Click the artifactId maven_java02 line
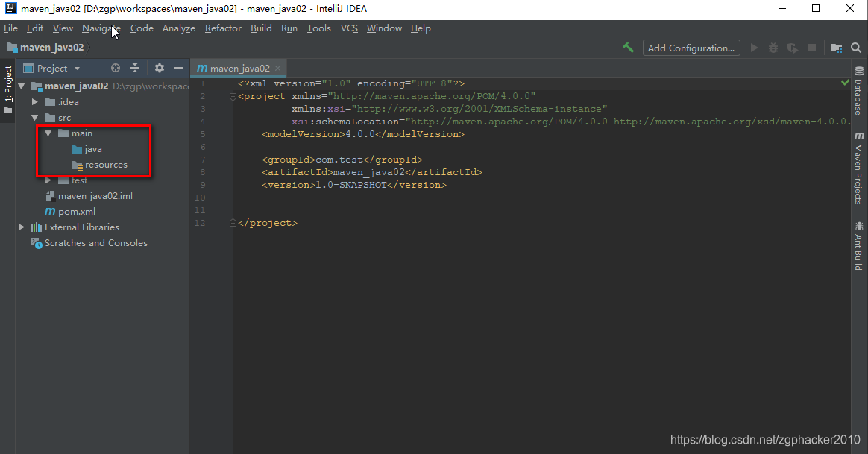 (371, 172)
